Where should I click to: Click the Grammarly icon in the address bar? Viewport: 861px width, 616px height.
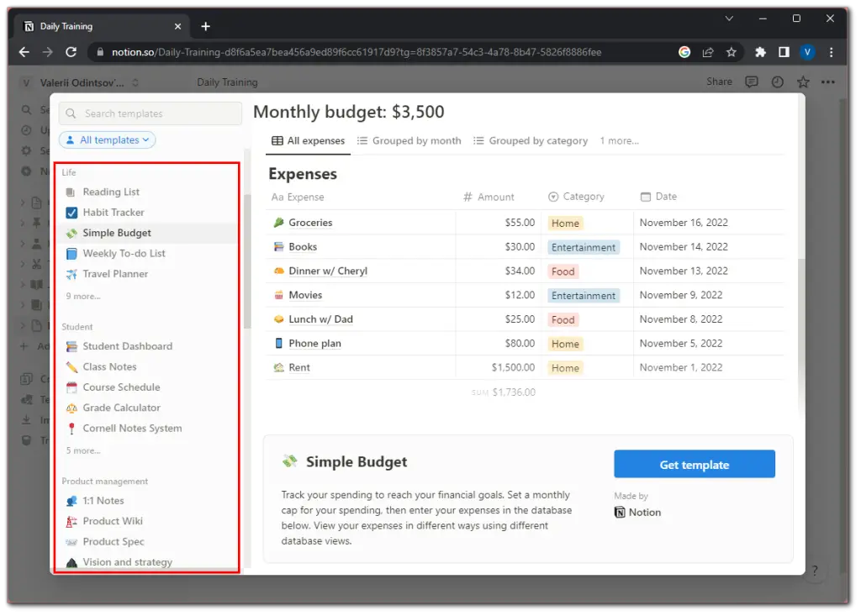click(x=684, y=51)
